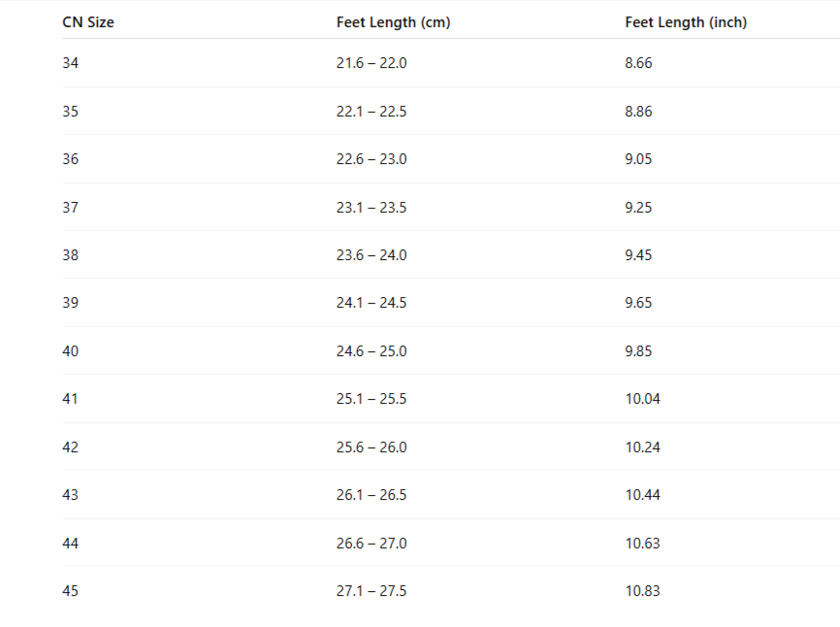Select the 25.1 – 25.5 cm cell
Viewport: 840px width, 627px height.
(x=372, y=399)
